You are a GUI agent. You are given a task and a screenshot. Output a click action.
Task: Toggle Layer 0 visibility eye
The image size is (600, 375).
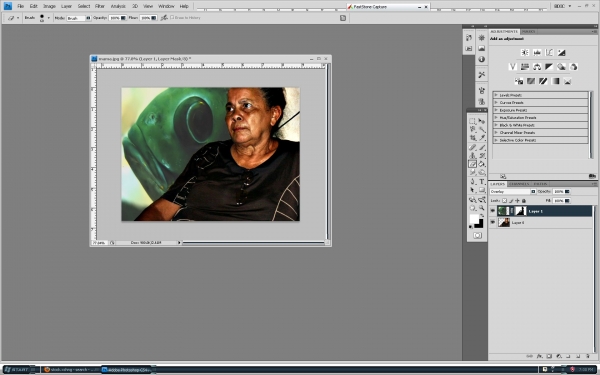[493, 222]
